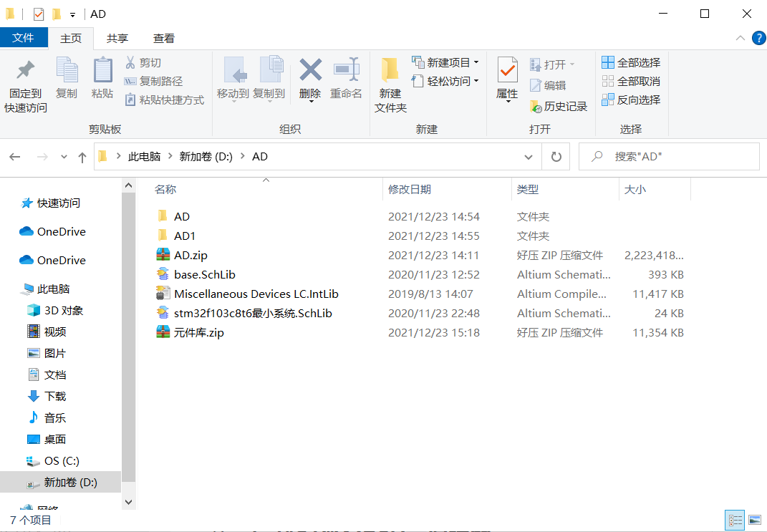Image resolution: width=767 pixels, height=532 pixels.
Task: Click the Properties checkmark icon
Action: [x=507, y=70]
